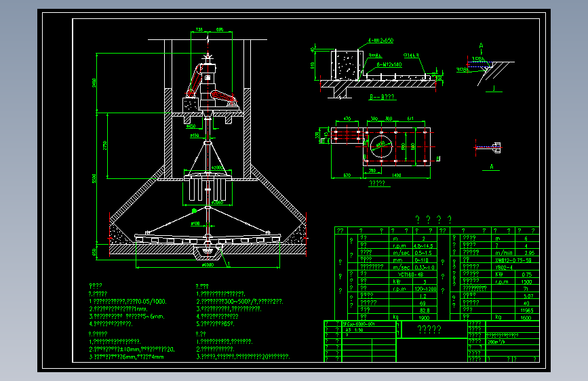Click the note line mentioning ±10mm
Screen dimensions: 588x381
pyautogui.click(x=132, y=350)
